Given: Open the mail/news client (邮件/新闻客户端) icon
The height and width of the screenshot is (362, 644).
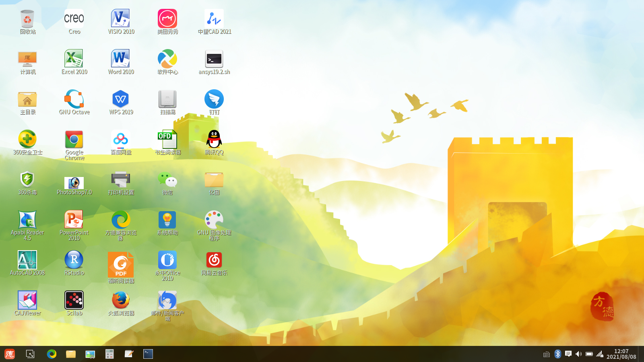Looking at the screenshot, I should point(167,300).
